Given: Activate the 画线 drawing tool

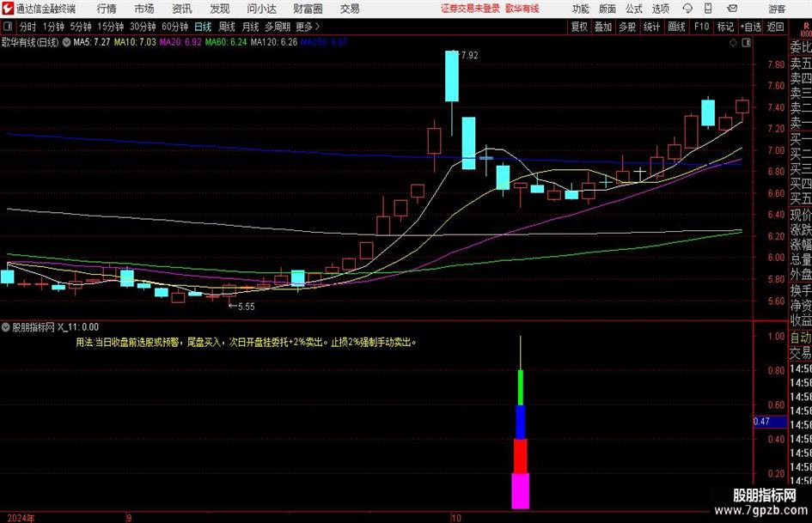Looking at the screenshot, I should [676, 27].
